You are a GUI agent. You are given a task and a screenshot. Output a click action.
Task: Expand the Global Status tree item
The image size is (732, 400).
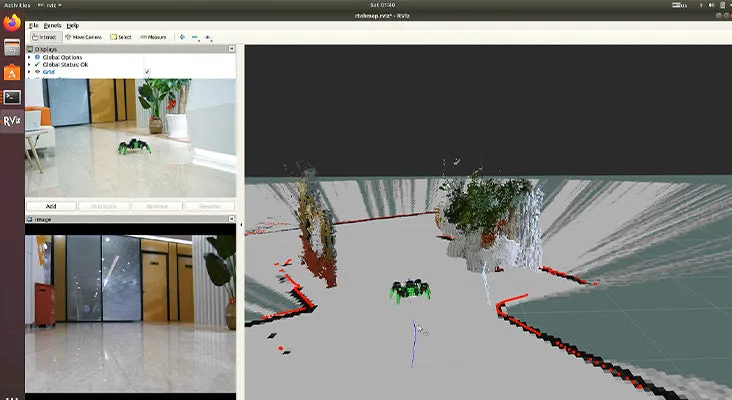pos(29,64)
